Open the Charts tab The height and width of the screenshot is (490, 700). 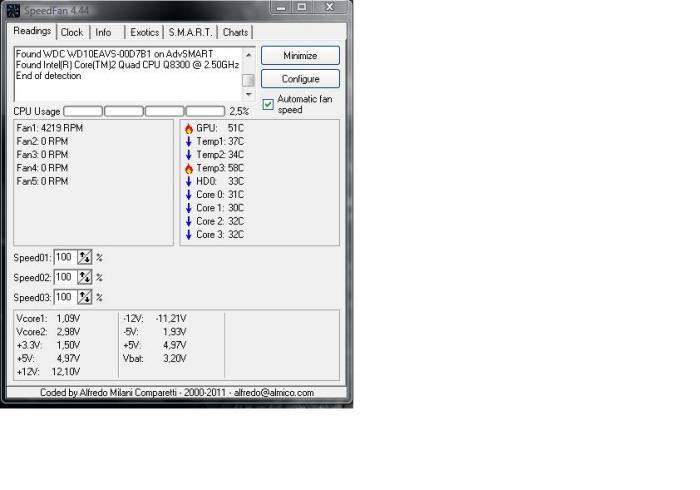(235, 32)
